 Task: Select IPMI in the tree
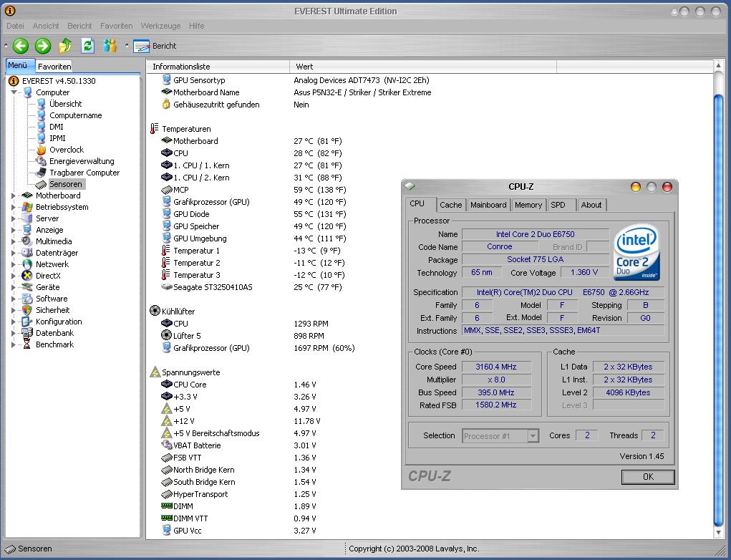(x=57, y=138)
